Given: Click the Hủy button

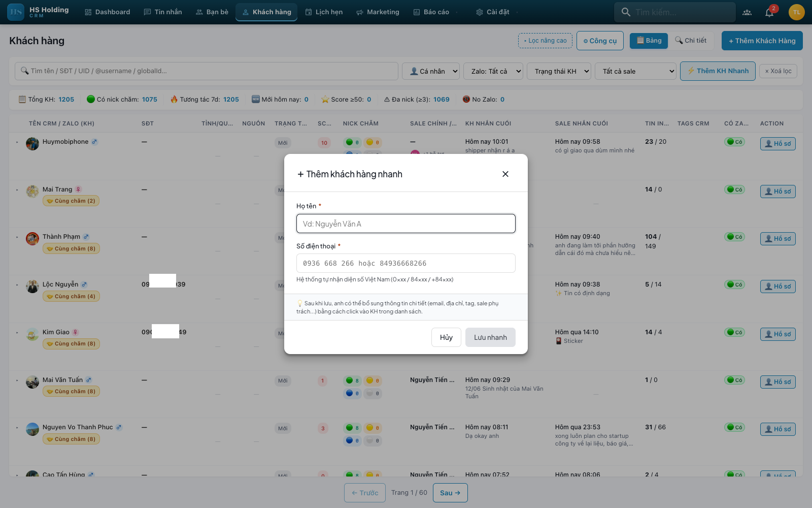Looking at the screenshot, I should 446,337.
